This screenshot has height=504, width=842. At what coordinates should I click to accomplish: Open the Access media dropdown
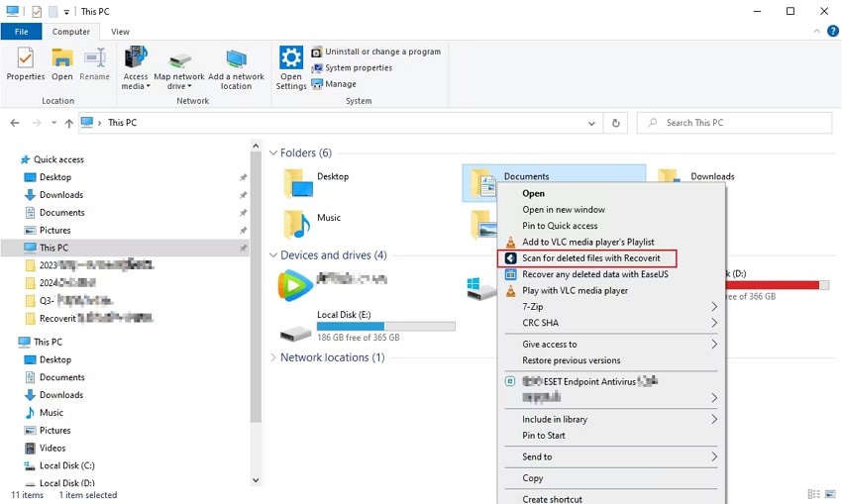[136, 81]
